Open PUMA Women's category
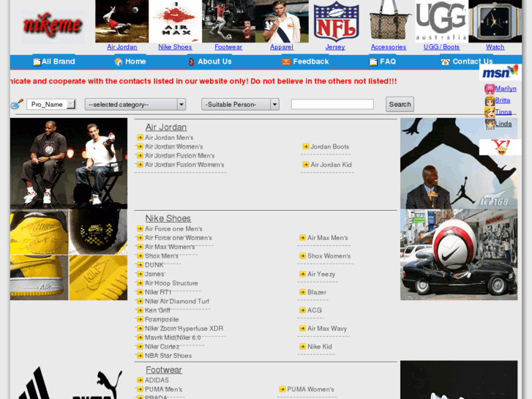This screenshot has height=399, width=532. point(310,389)
